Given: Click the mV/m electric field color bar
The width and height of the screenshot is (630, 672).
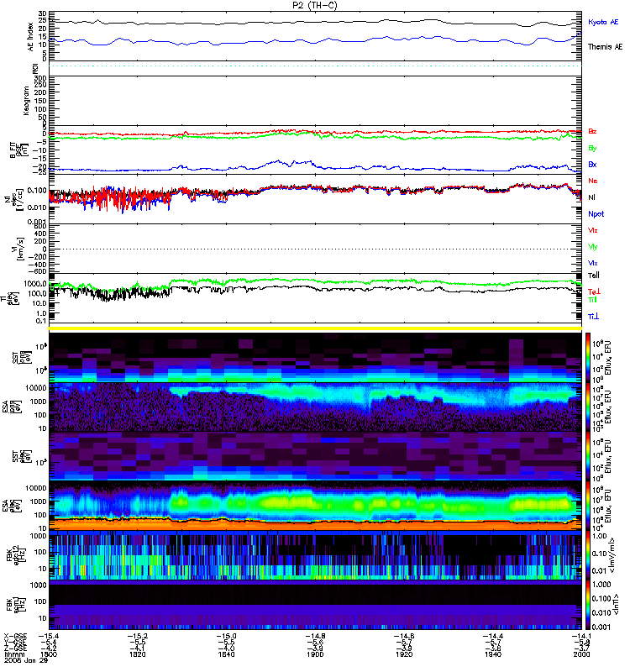Looking at the screenshot, I should click(x=589, y=555).
